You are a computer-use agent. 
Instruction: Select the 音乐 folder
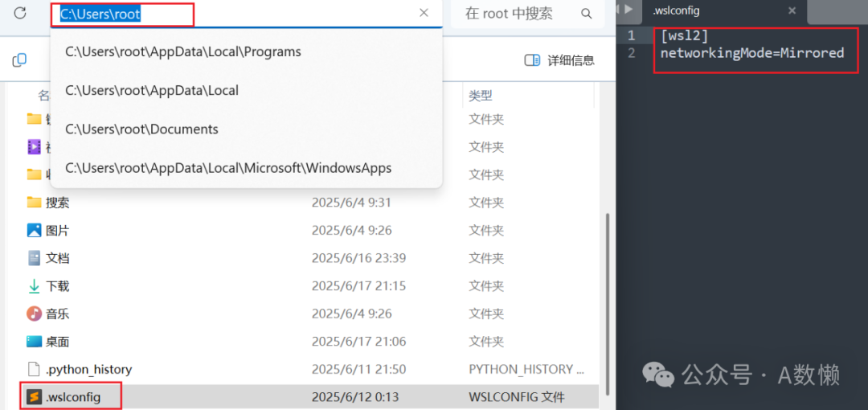pos(58,314)
